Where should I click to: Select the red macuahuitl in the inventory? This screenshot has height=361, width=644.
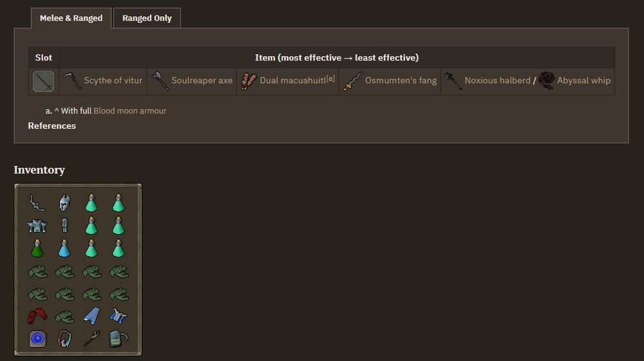tap(37, 316)
